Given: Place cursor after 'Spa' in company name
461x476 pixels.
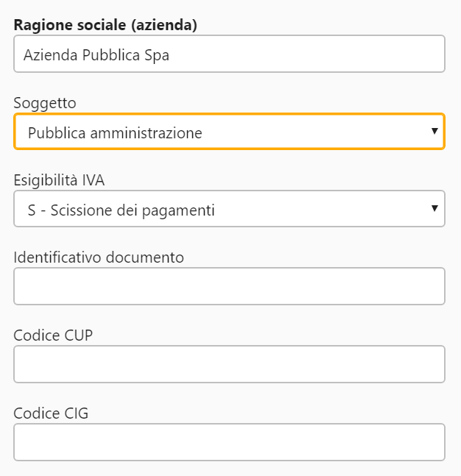Looking at the screenshot, I should pos(170,55).
